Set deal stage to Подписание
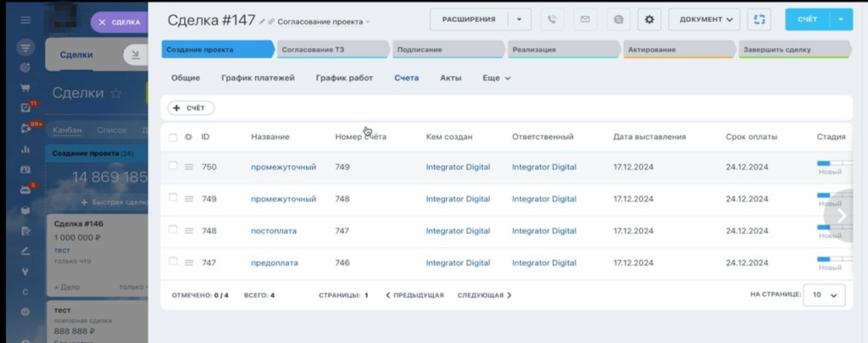Viewport: 868px width, 343px height. (448, 50)
